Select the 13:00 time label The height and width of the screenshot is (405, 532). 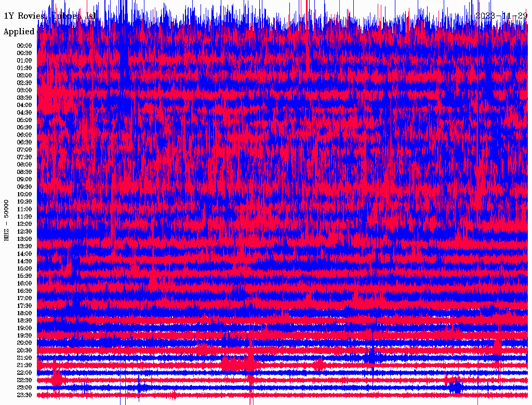(x=24, y=239)
